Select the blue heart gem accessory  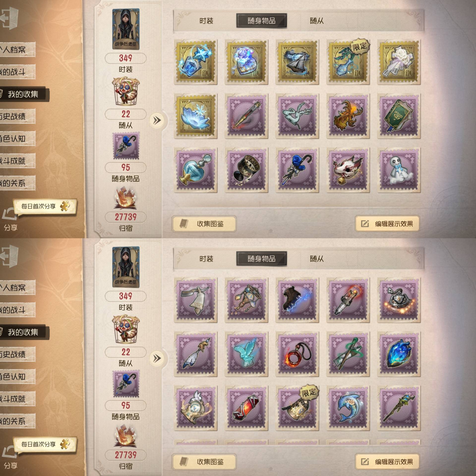click(x=399, y=354)
